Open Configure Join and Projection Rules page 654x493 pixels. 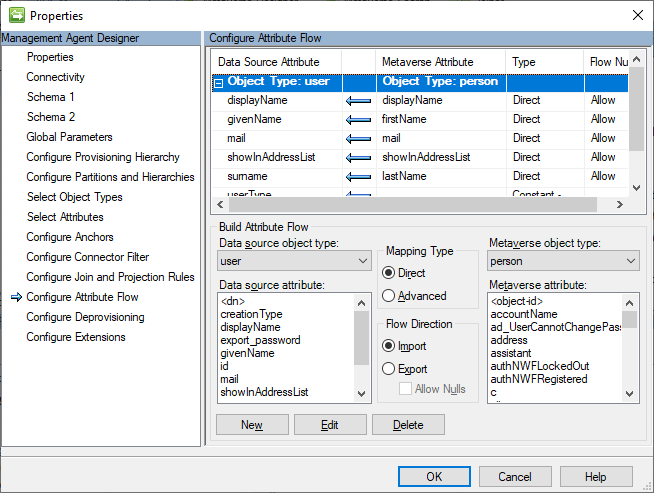[x=110, y=277]
